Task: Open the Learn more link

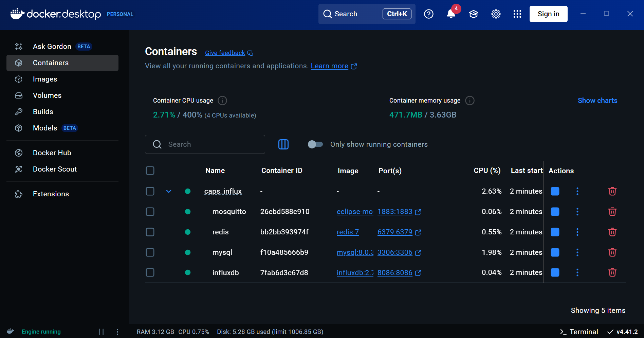Action: tap(334, 66)
